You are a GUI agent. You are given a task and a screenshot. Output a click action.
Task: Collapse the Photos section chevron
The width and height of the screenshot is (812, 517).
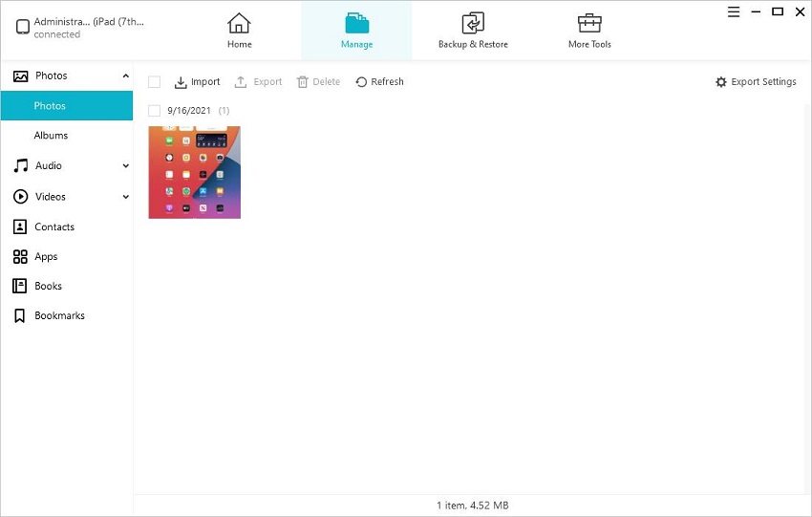pos(125,75)
